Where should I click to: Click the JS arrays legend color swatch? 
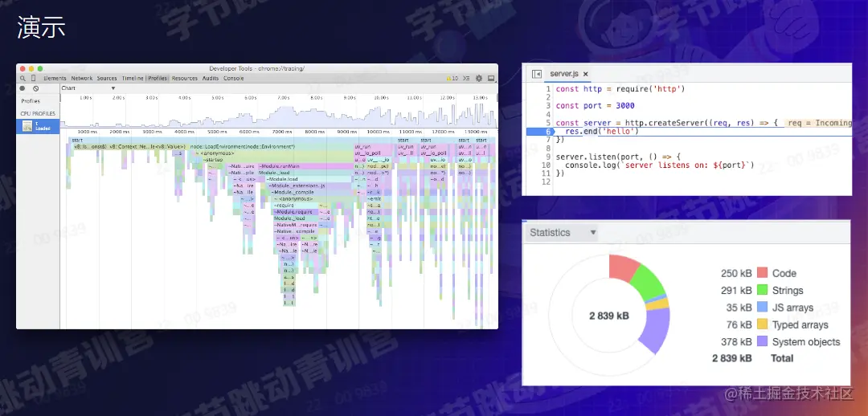[762, 308]
